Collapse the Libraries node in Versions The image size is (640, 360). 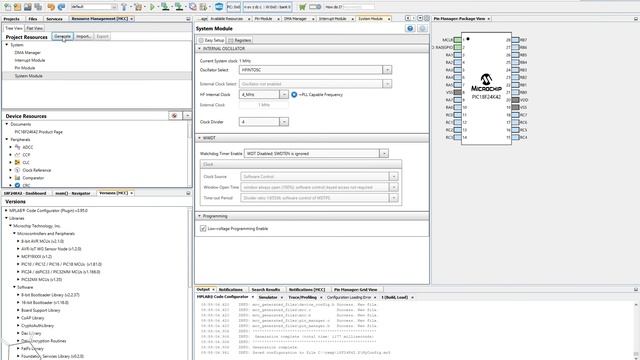pyautogui.click(x=7, y=218)
